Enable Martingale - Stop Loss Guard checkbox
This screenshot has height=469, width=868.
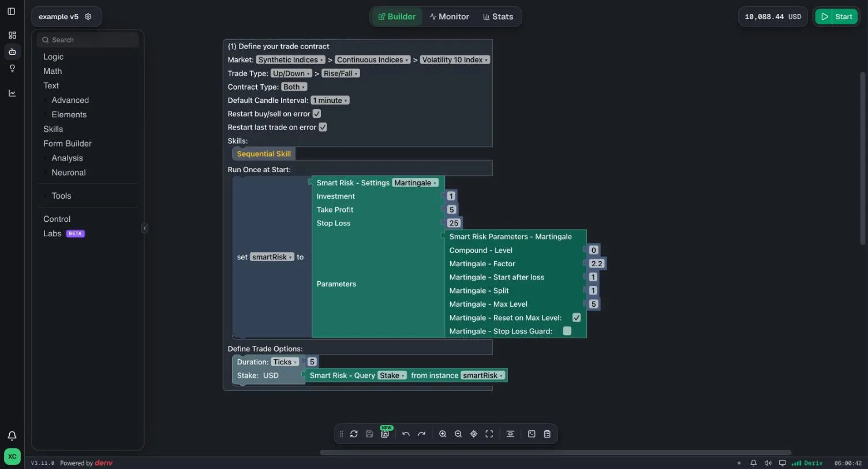tap(567, 331)
